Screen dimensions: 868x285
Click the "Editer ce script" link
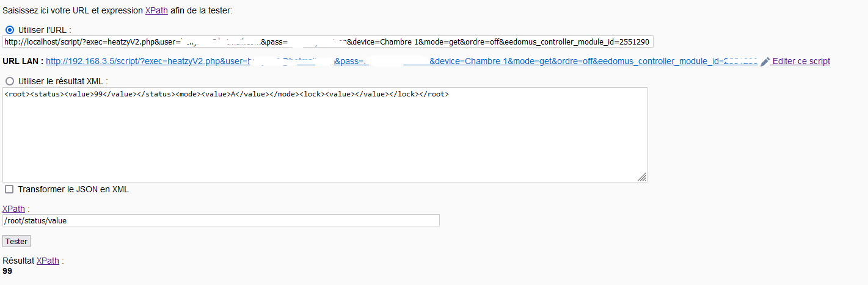801,62
